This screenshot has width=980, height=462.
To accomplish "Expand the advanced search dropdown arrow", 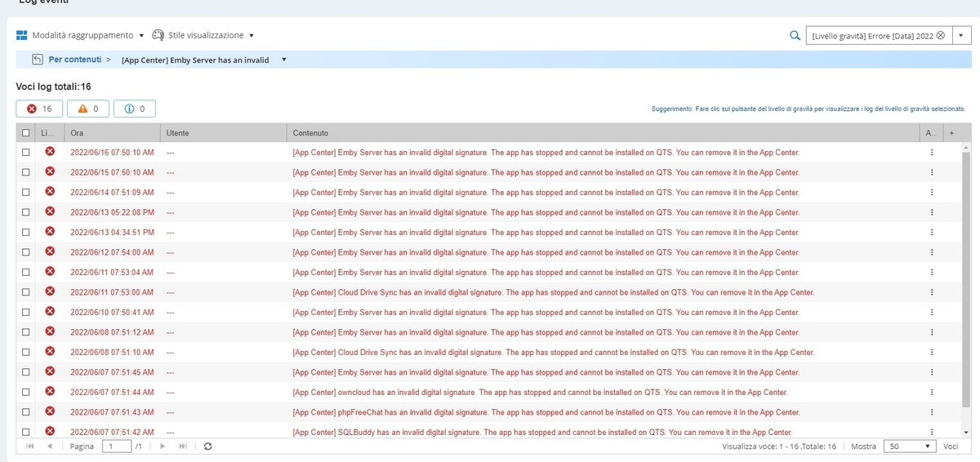I will point(963,36).
